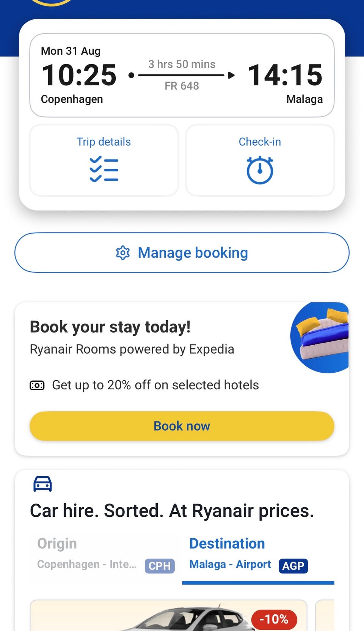Click the cash discount icon beside 20% off
364x631 pixels.
(37, 386)
